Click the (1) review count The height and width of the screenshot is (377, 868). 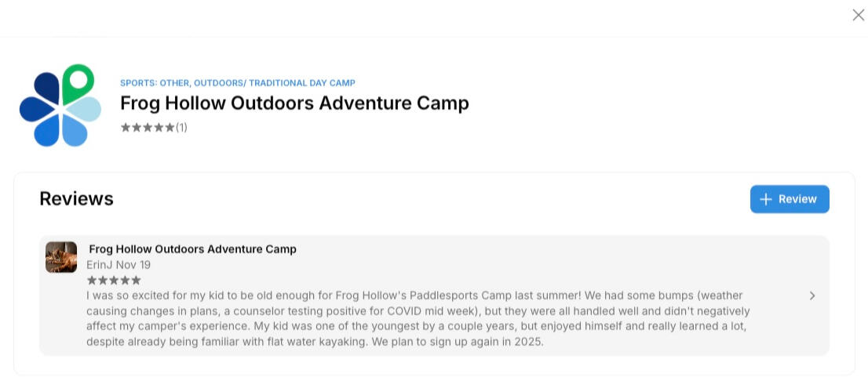point(181,128)
